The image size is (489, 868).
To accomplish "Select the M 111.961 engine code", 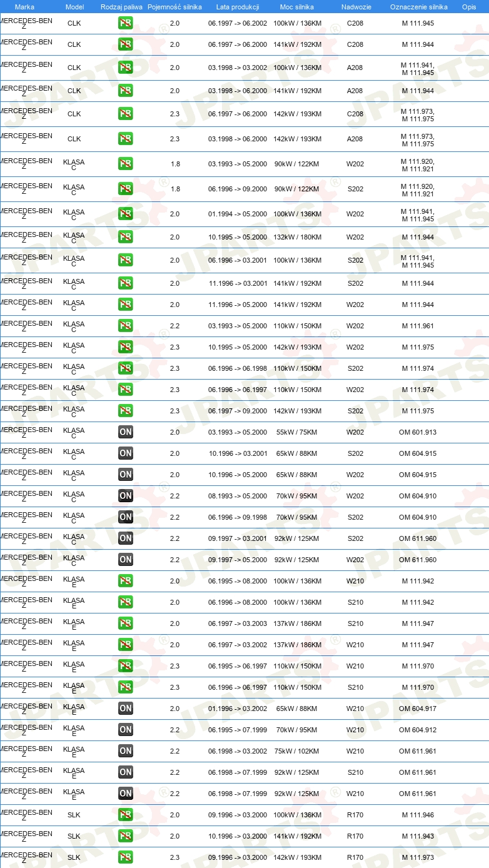I will click(418, 326).
